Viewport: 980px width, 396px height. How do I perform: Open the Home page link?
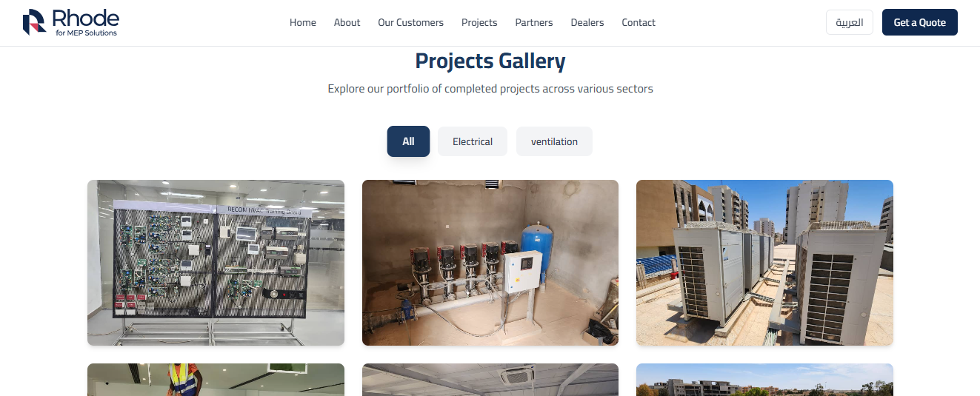point(303,22)
